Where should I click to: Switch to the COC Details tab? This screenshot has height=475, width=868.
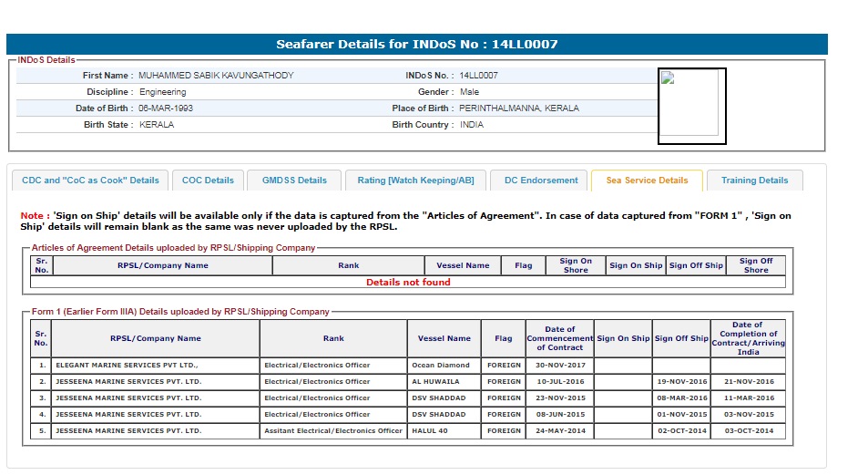[x=208, y=181]
